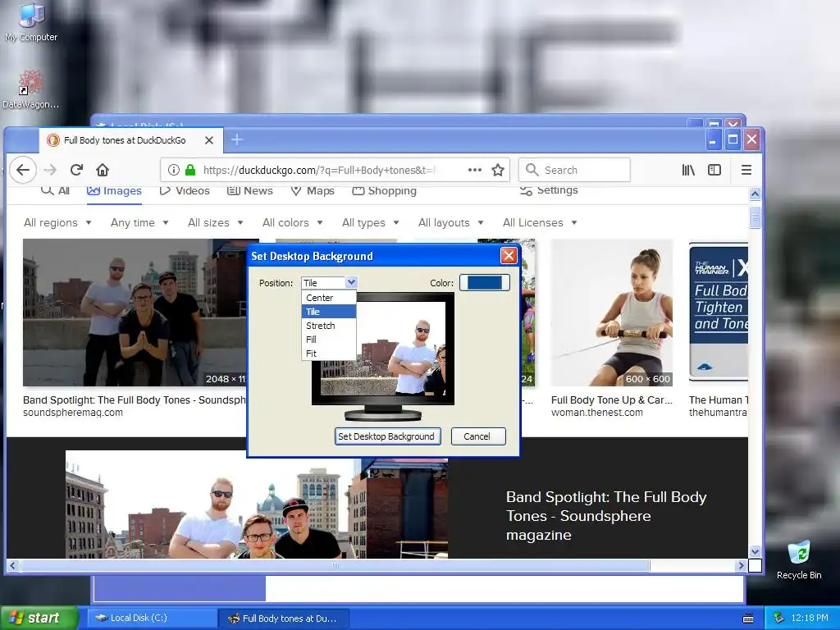The height and width of the screenshot is (630, 840).
Task: Click the vertical scrollbar up arrow
Action: click(x=755, y=194)
